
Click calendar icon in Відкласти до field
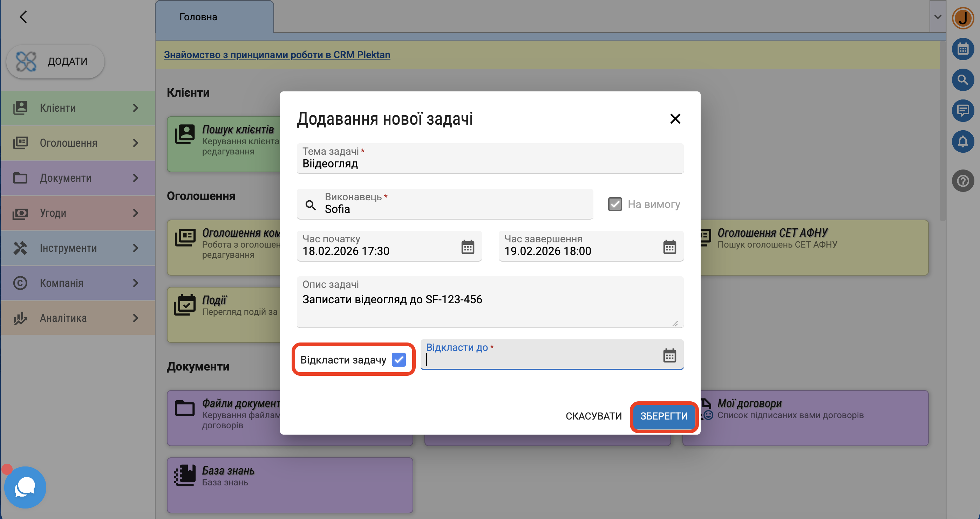669,355
